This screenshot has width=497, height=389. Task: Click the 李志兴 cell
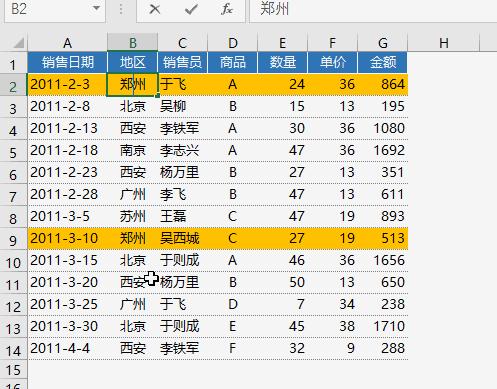point(182,150)
